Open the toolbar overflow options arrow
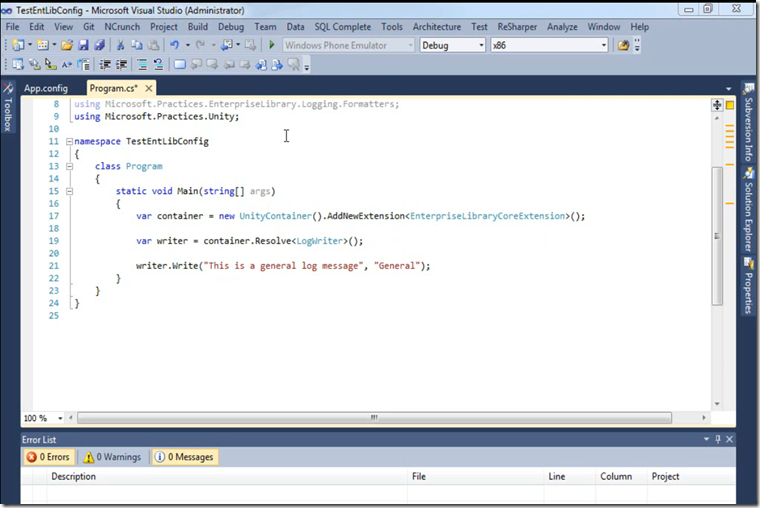This screenshot has height=508, width=760. click(637, 45)
